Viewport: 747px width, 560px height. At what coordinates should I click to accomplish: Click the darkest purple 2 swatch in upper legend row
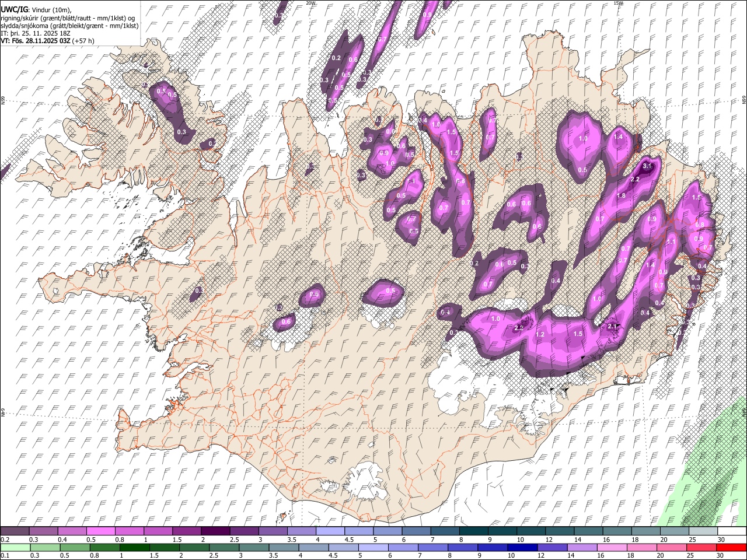click(x=215, y=531)
